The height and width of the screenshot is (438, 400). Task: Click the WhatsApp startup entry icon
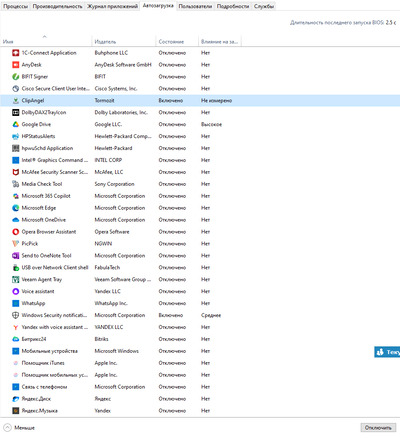point(16,303)
